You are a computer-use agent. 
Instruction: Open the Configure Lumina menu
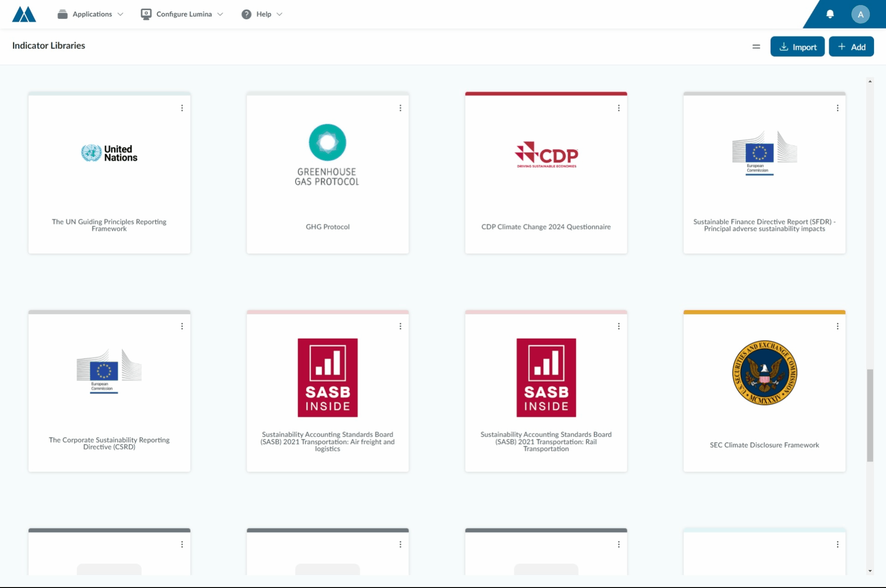click(182, 14)
